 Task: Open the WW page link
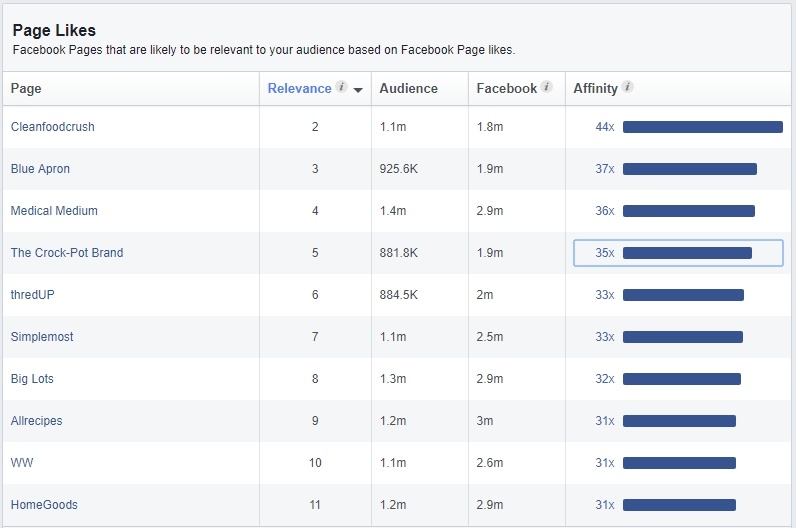tap(22, 463)
